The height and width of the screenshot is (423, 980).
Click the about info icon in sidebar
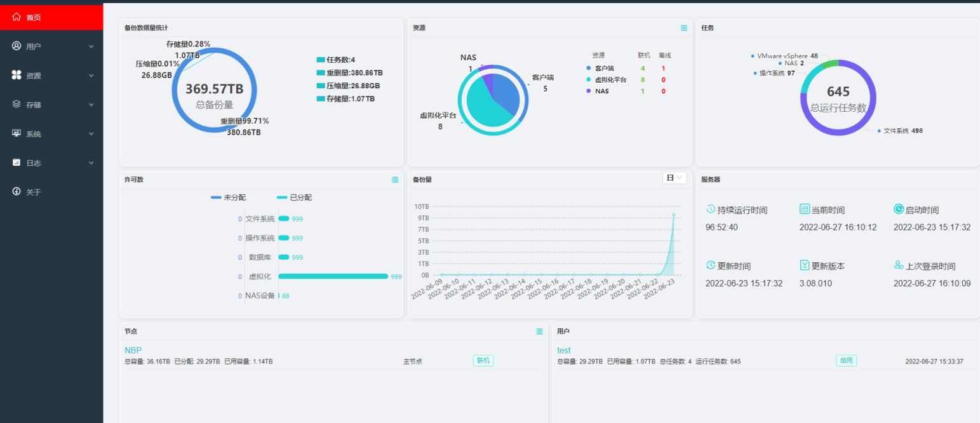click(17, 192)
